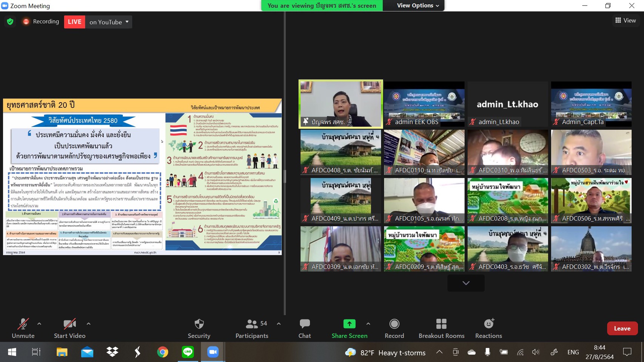Viewport: 644px width, 362px height.
Task: Open the 'on YouTube' live dropdown
Action: 109,22
